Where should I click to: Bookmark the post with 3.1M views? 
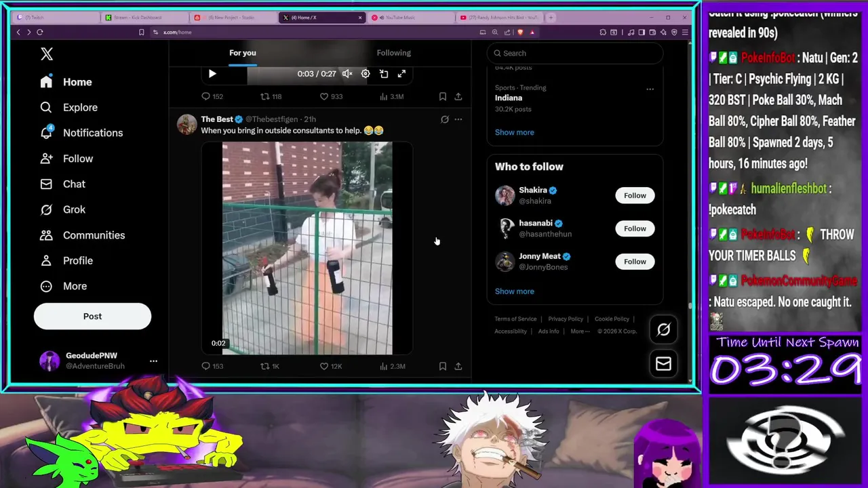[x=443, y=96]
